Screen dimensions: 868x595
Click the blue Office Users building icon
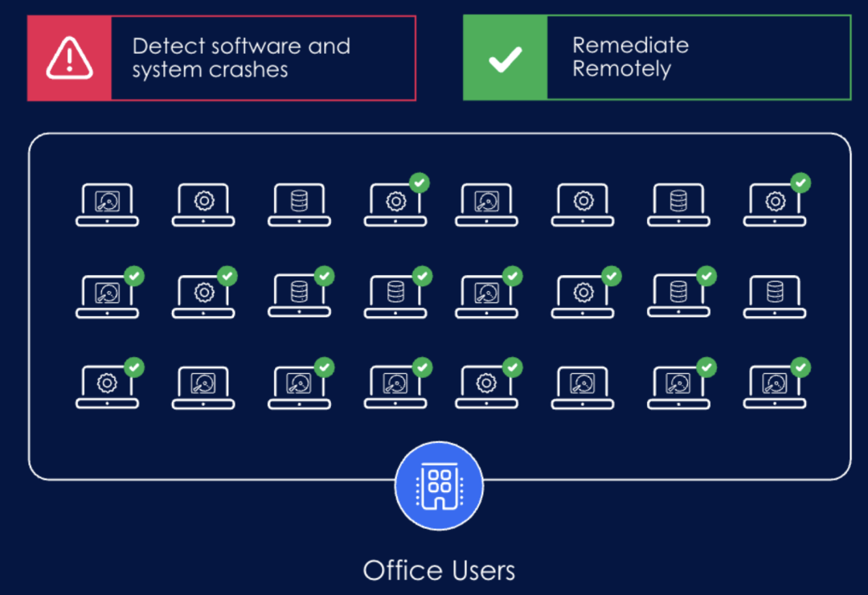(x=439, y=486)
